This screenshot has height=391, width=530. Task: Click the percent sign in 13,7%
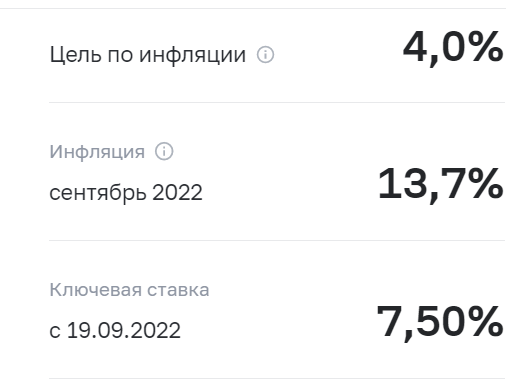pos(486,184)
